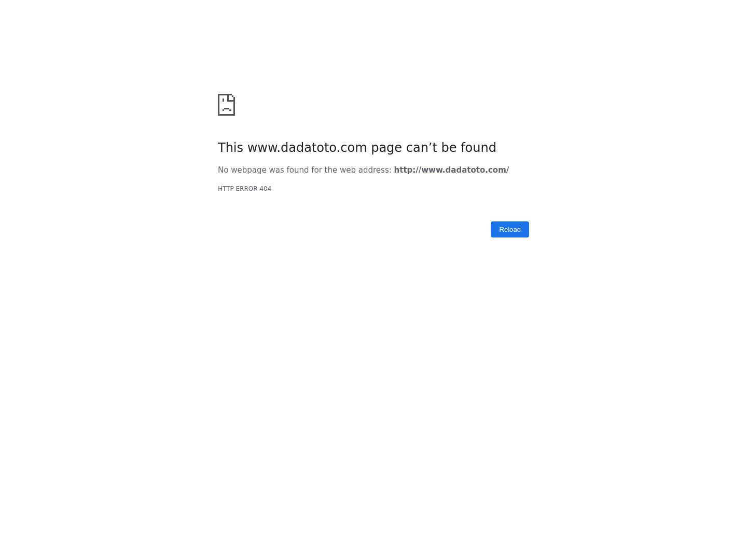
Task: Click the page can't be found heading
Action: (x=357, y=148)
